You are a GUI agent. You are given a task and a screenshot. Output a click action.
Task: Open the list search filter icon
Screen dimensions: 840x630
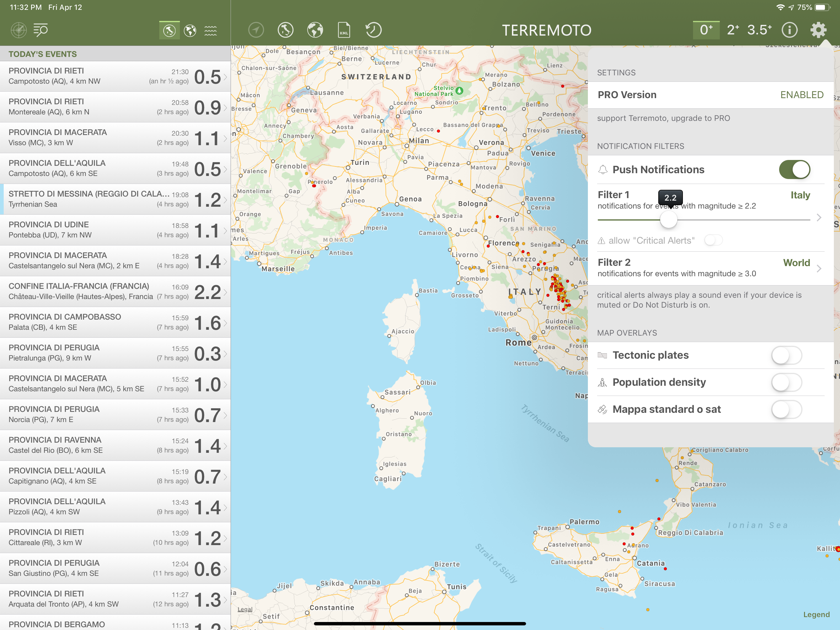[x=40, y=30]
